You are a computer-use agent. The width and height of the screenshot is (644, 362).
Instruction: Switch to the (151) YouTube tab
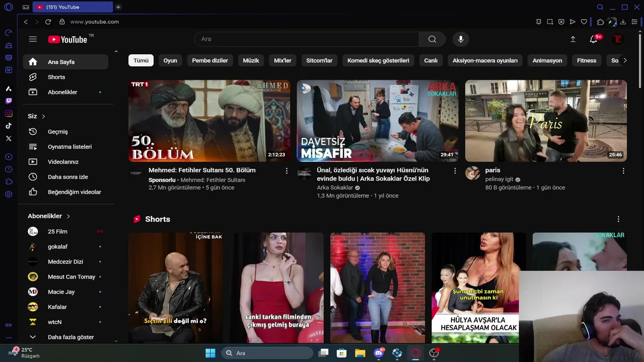[x=73, y=7]
